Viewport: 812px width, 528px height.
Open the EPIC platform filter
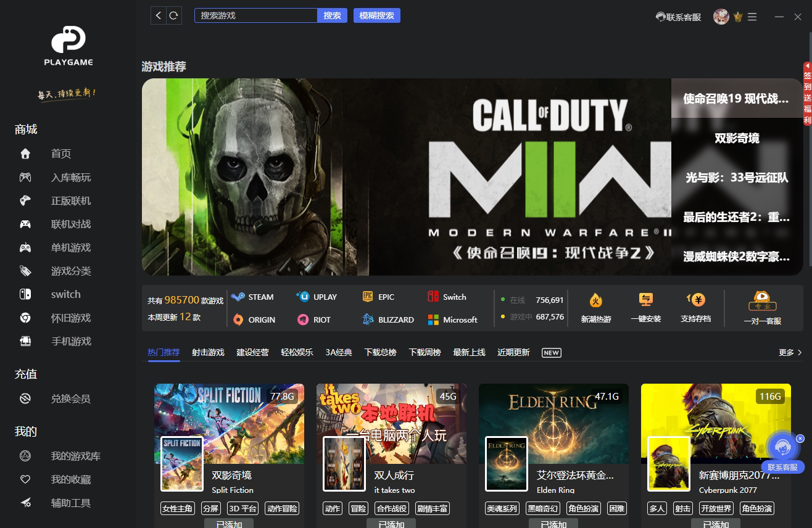click(x=378, y=297)
